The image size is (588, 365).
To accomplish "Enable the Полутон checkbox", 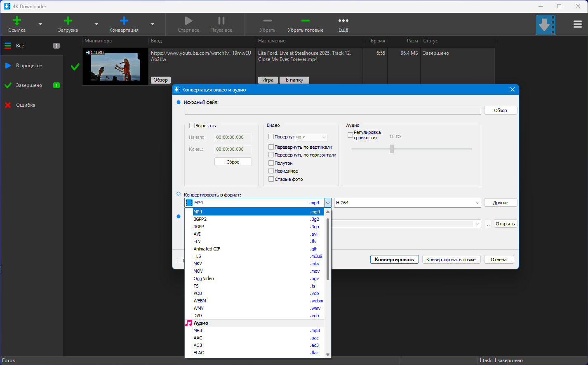I will tap(271, 163).
